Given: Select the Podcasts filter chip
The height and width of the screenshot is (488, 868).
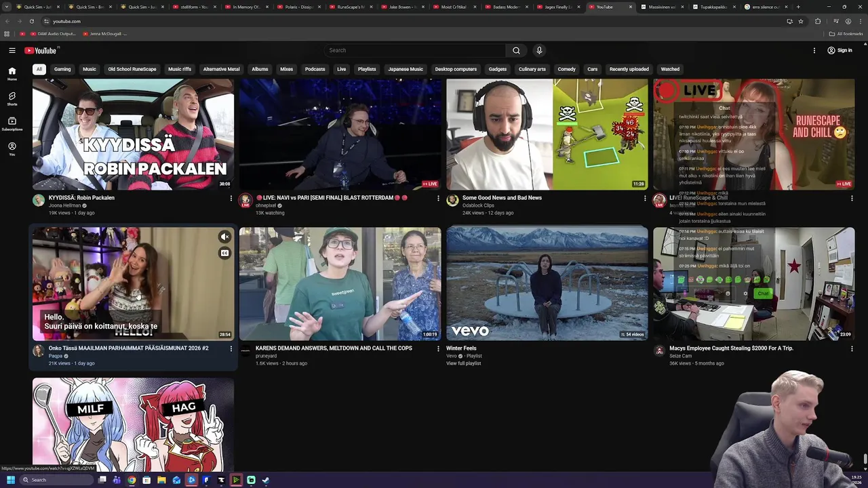Looking at the screenshot, I should [315, 69].
